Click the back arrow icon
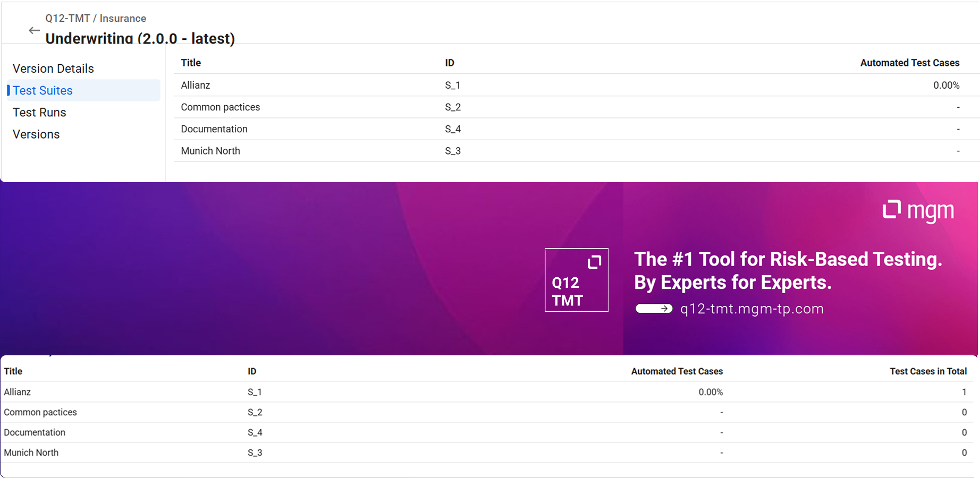Viewport: 980px width, 478px height. point(34,31)
